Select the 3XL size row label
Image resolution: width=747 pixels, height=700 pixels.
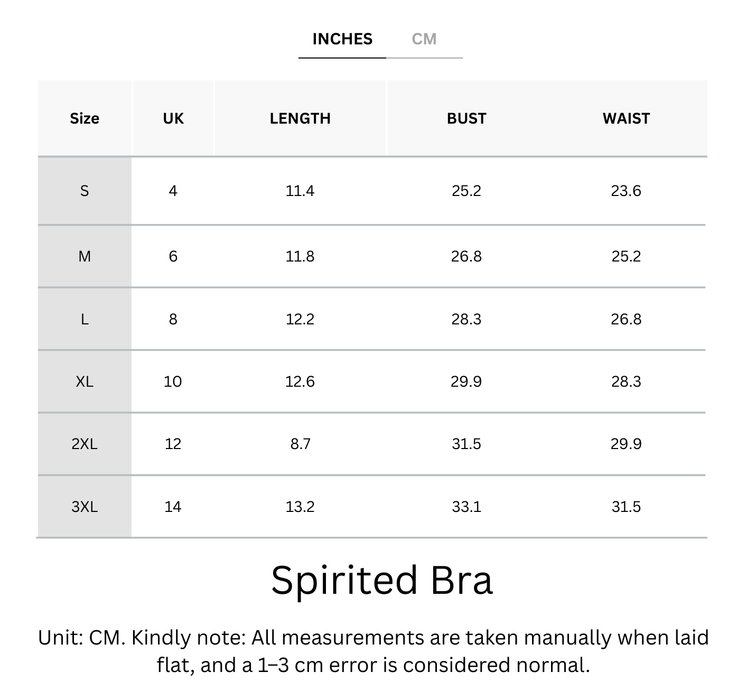pos(85,507)
